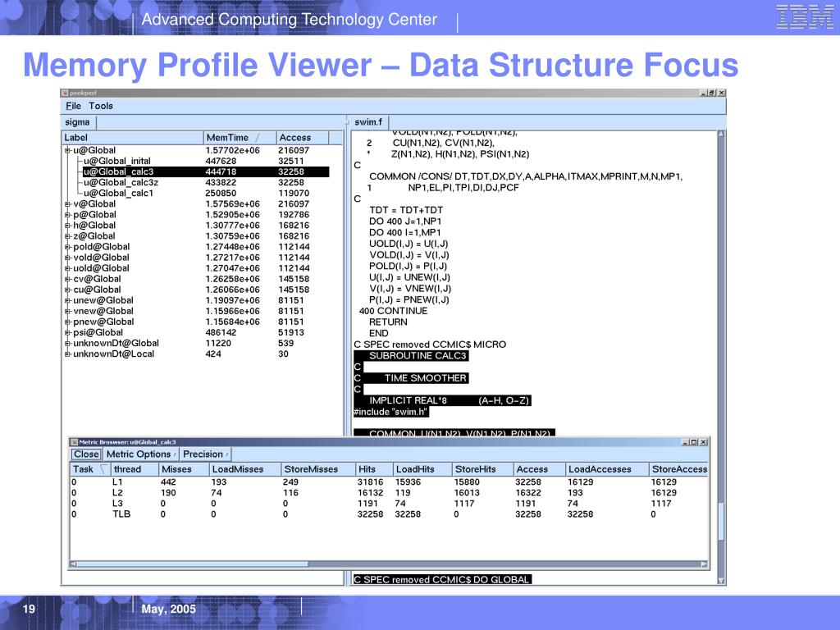Click the scroll right arrow in Metric Browser
This screenshot has width=840, height=630.
(705, 564)
